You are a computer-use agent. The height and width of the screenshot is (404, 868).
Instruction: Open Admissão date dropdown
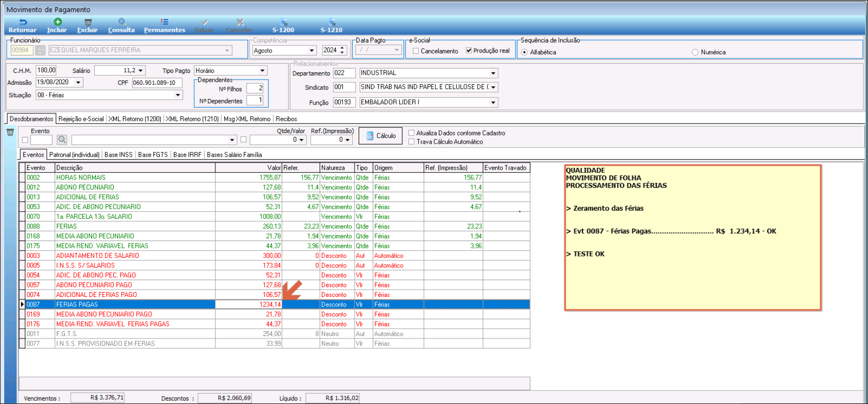[78, 82]
